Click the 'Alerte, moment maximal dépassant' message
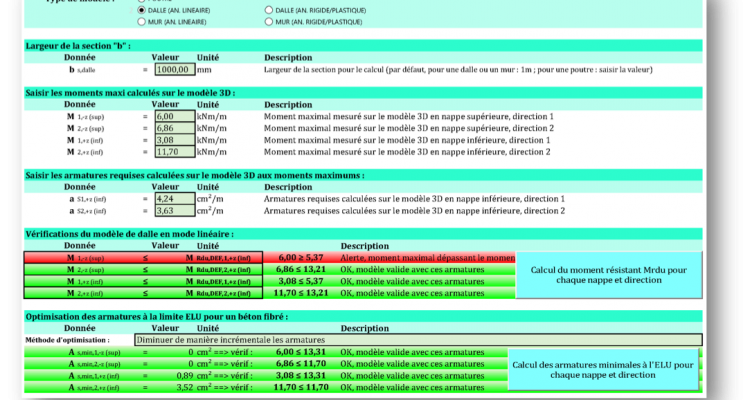Image resolution: width=750 pixels, height=400 pixels. coord(427,257)
